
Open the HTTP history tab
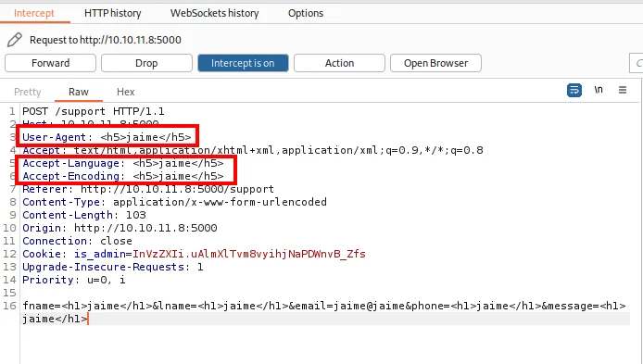coord(112,13)
